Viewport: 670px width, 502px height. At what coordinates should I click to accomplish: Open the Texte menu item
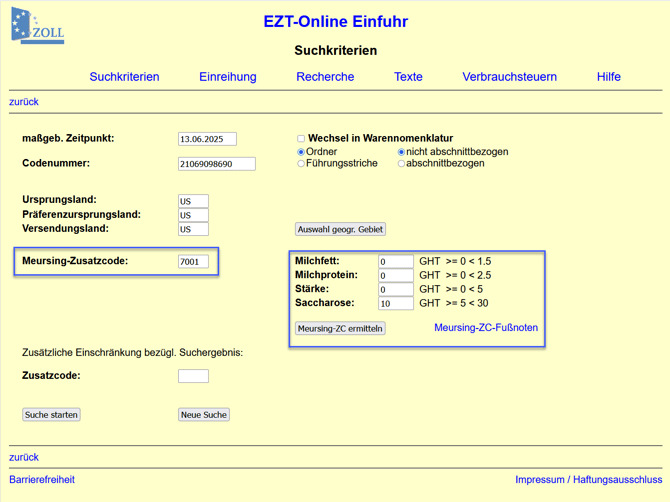pyautogui.click(x=408, y=77)
